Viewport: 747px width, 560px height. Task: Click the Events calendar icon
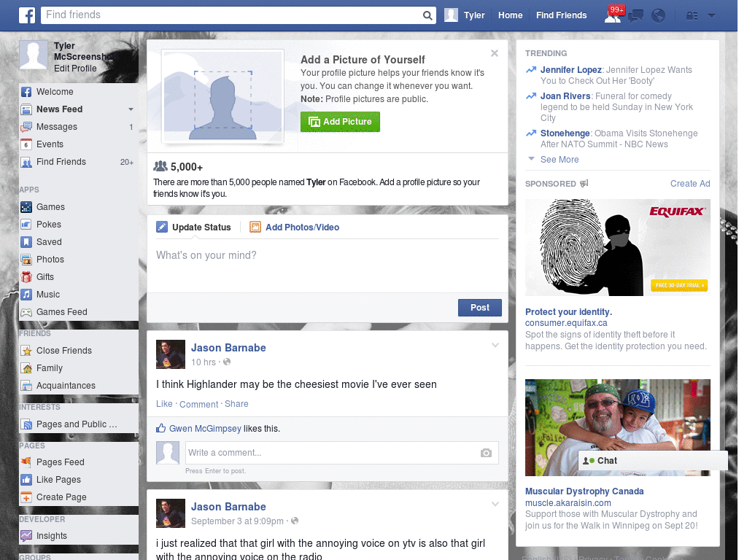click(x=26, y=144)
